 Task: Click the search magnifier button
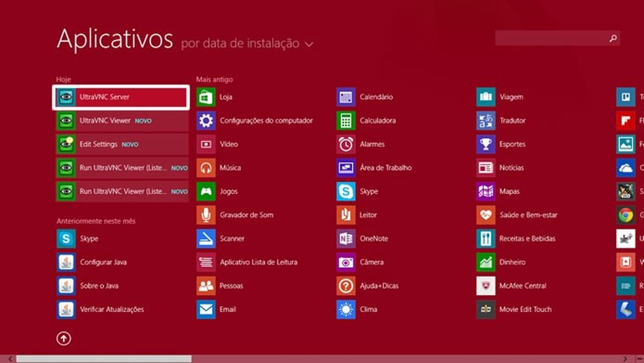click(x=613, y=38)
